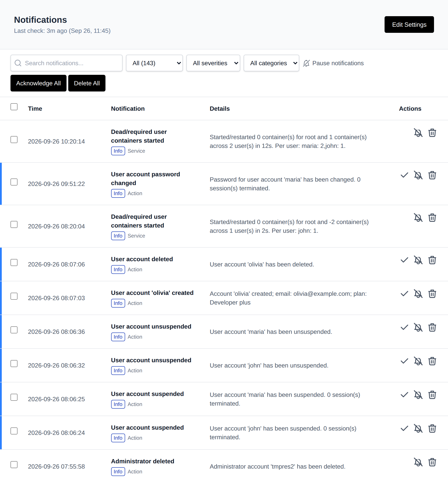
Task: Delete the Administrator deleted notification
Action: click(432, 462)
